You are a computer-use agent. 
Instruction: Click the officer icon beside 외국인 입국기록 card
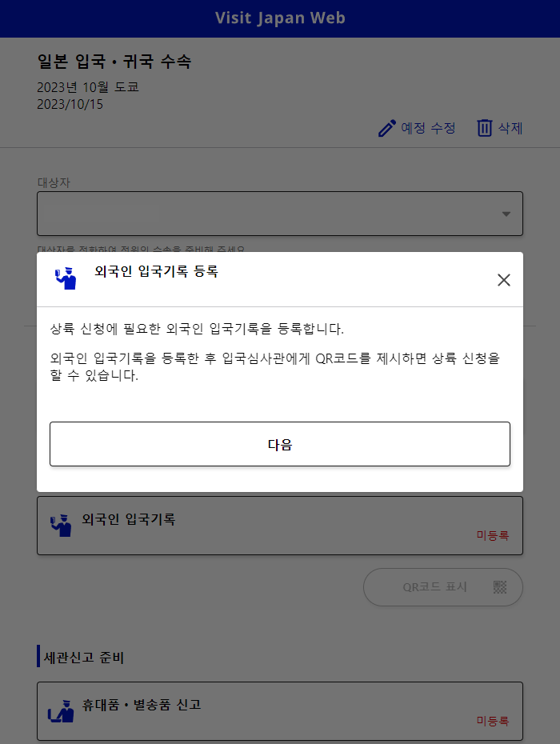coord(61,526)
